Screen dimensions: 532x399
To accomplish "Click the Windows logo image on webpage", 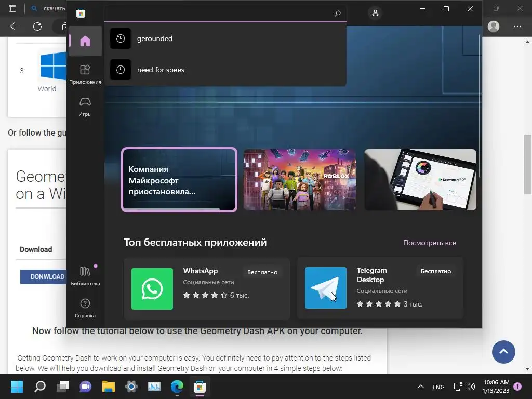I will [54, 65].
